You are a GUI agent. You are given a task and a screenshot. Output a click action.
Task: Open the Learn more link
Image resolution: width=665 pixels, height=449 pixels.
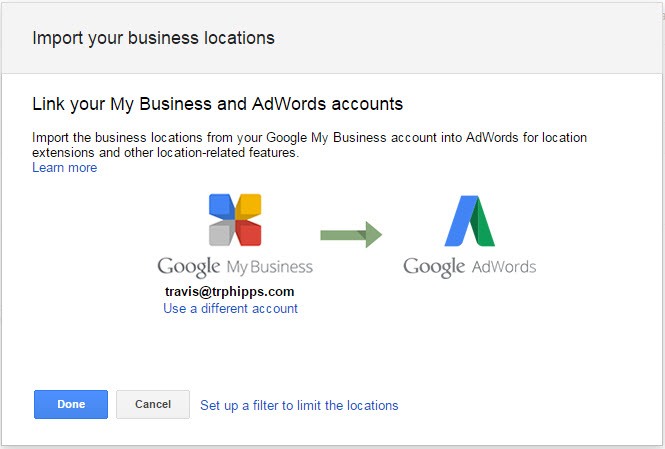point(65,168)
